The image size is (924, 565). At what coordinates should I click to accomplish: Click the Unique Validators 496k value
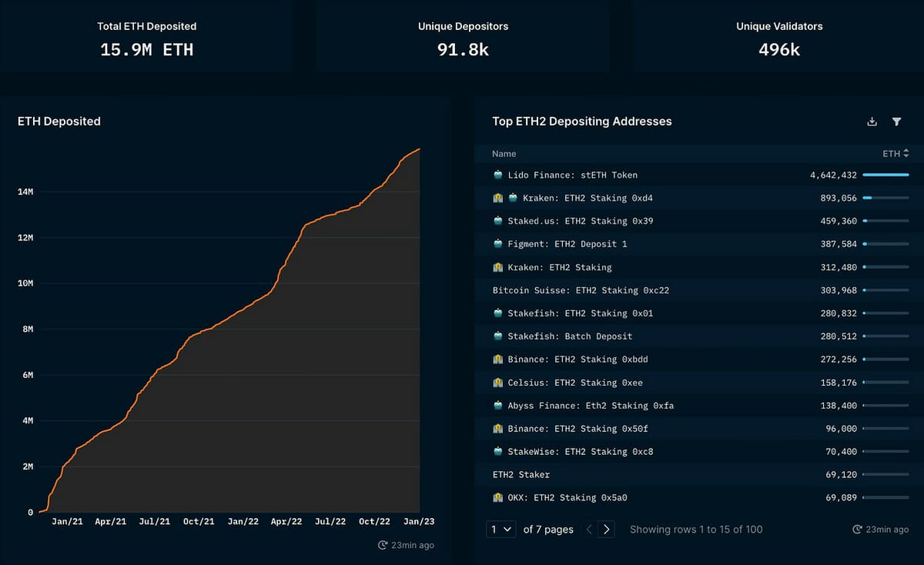pyautogui.click(x=779, y=50)
